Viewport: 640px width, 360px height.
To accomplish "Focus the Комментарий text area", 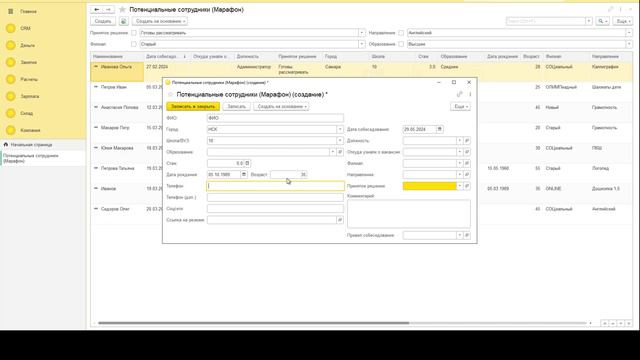I will [409, 213].
